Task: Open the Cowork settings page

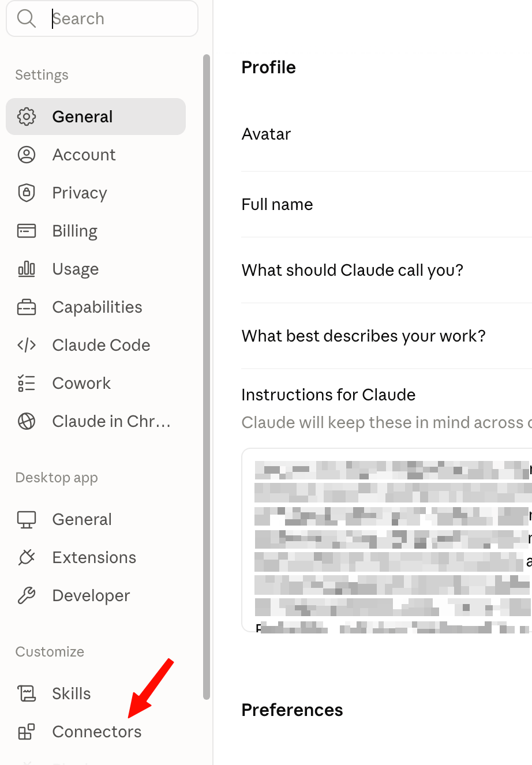Action: point(96,383)
